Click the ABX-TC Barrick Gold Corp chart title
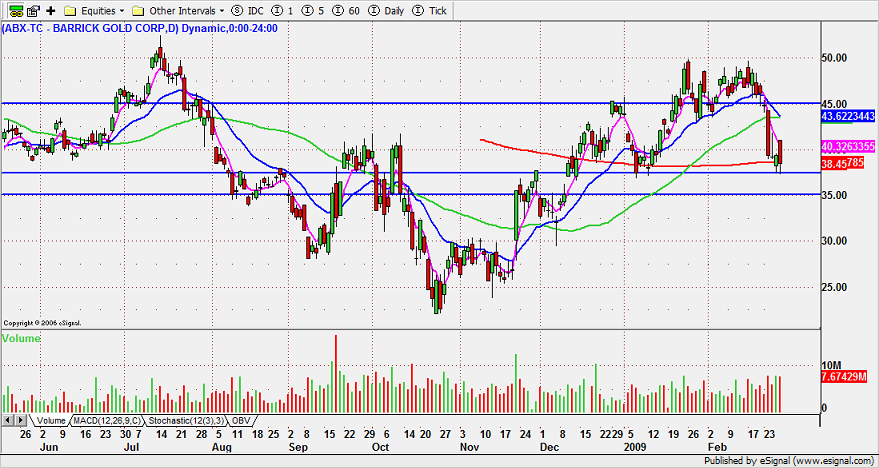The width and height of the screenshot is (879, 468). click(x=139, y=29)
